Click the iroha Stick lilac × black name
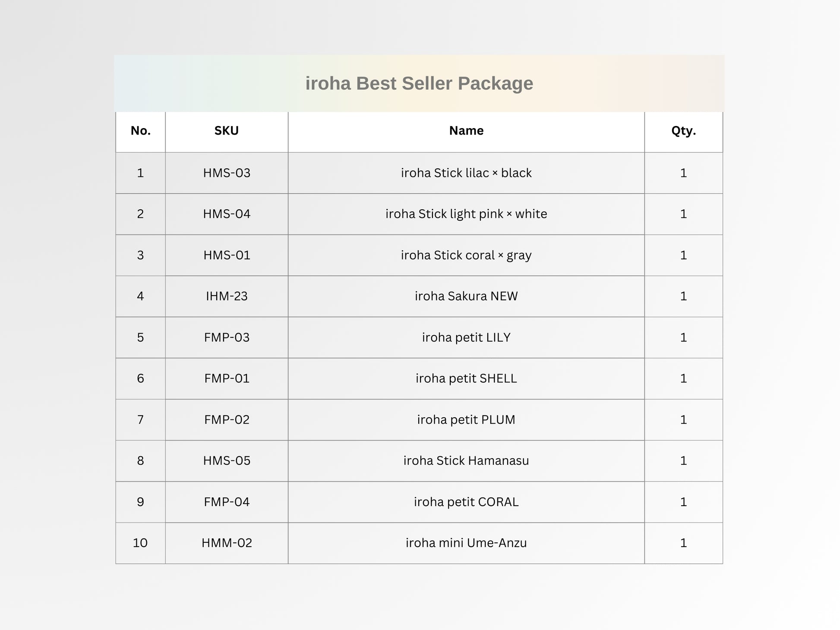 point(466,173)
